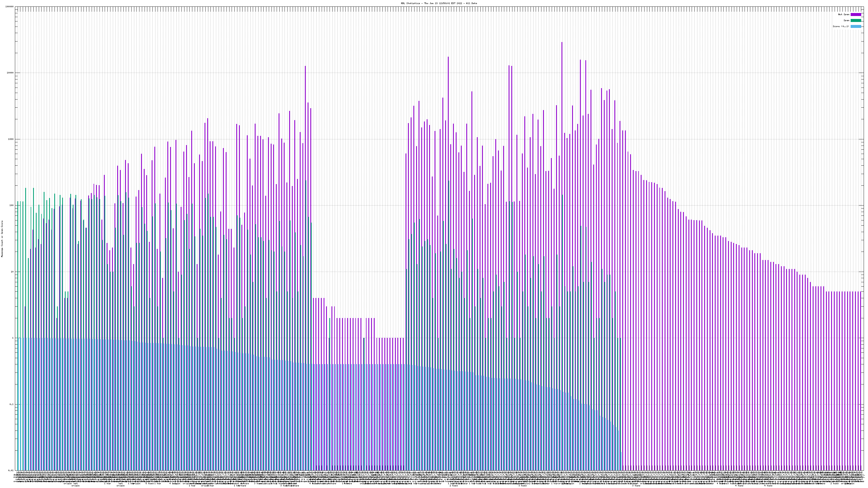Click the blue Score (0..1) legend swatch
The image size is (868, 488).
pyautogui.click(x=856, y=26)
